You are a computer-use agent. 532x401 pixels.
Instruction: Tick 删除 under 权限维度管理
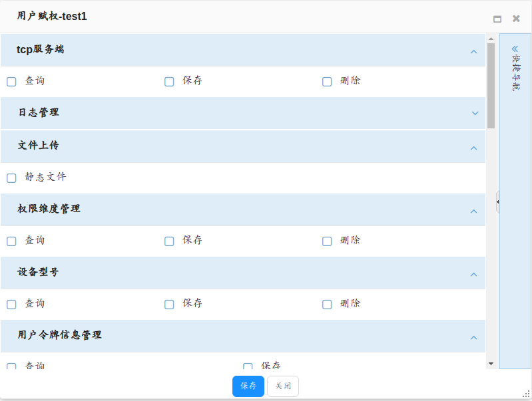coord(327,241)
